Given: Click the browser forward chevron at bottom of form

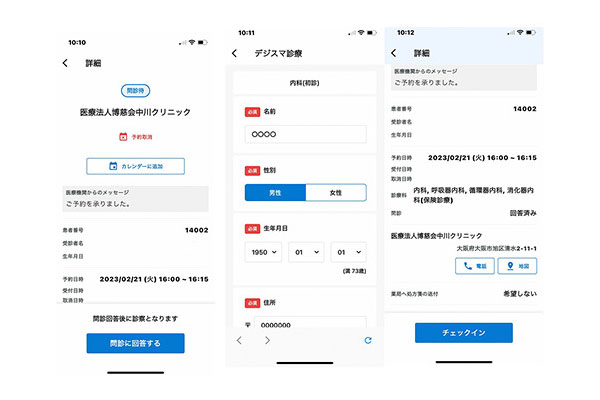Looking at the screenshot, I should pyautogui.click(x=267, y=341).
